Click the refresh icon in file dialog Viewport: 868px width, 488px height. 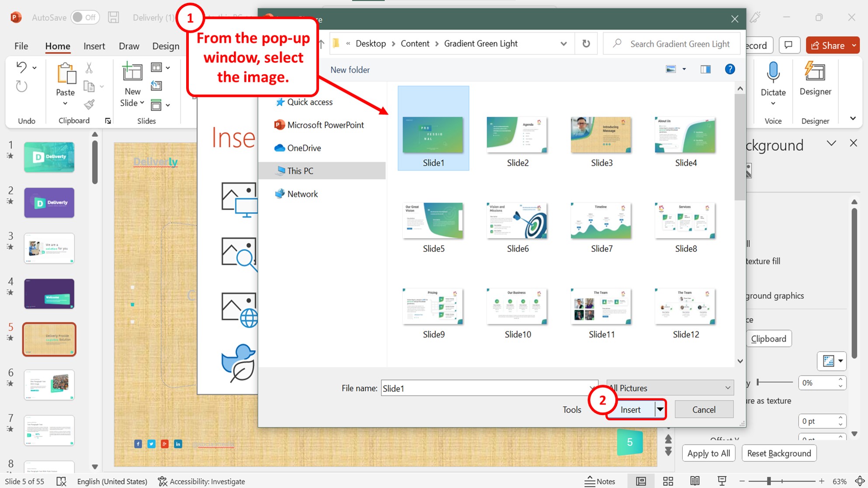[586, 44]
